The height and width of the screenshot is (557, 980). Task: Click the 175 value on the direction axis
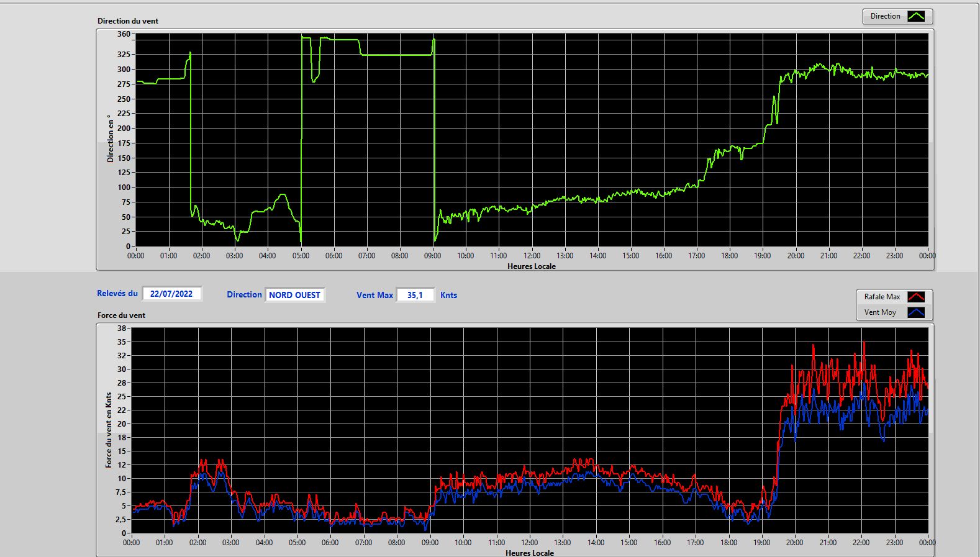[124, 143]
